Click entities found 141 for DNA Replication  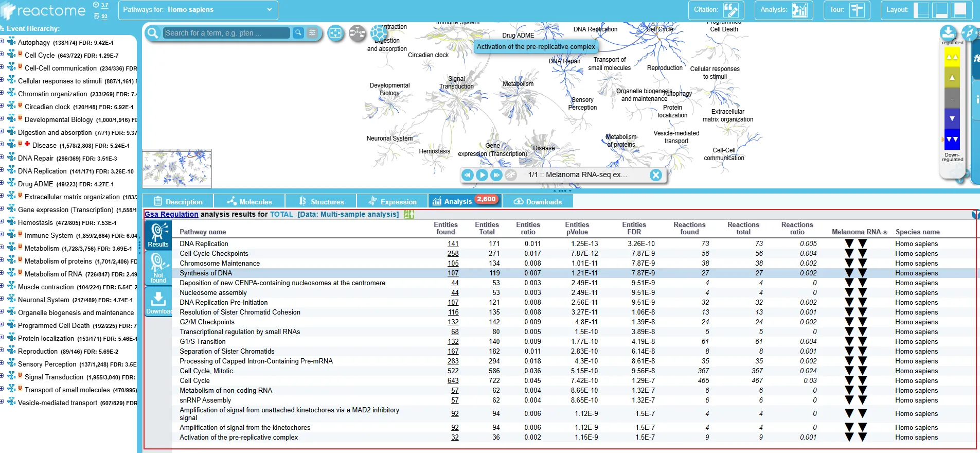tap(453, 244)
